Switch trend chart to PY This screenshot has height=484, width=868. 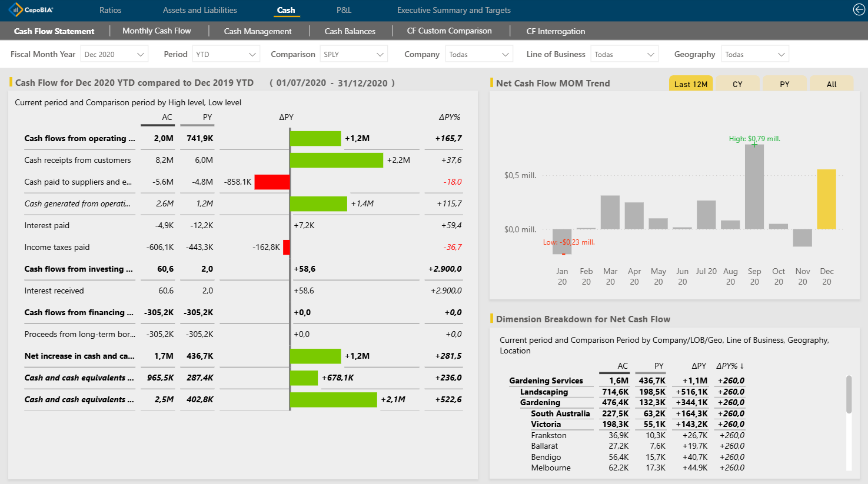[x=784, y=84]
